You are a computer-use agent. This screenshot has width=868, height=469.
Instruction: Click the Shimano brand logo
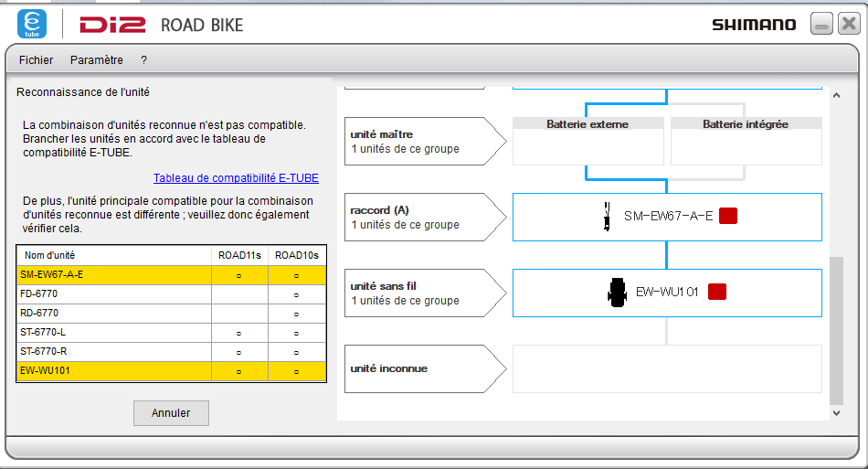pyautogui.click(x=754, y=25)
